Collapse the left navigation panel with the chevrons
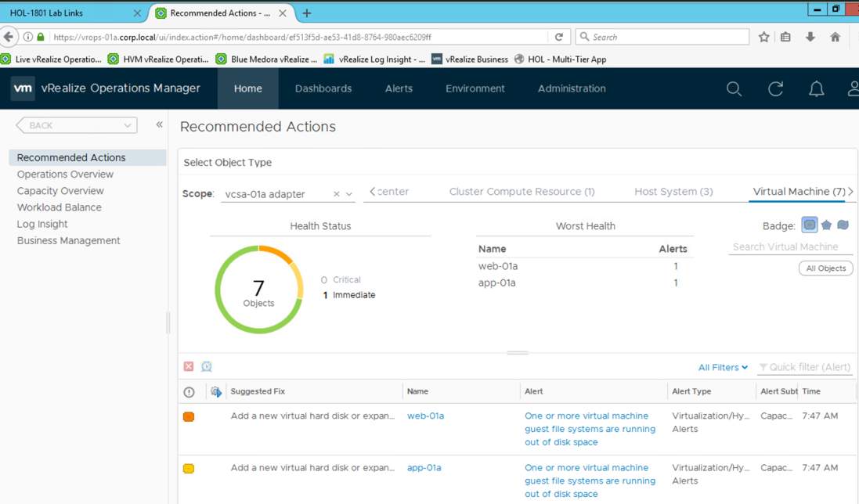Image resolution: width=859 pixels, height=504 pixels. pos(160,124)
